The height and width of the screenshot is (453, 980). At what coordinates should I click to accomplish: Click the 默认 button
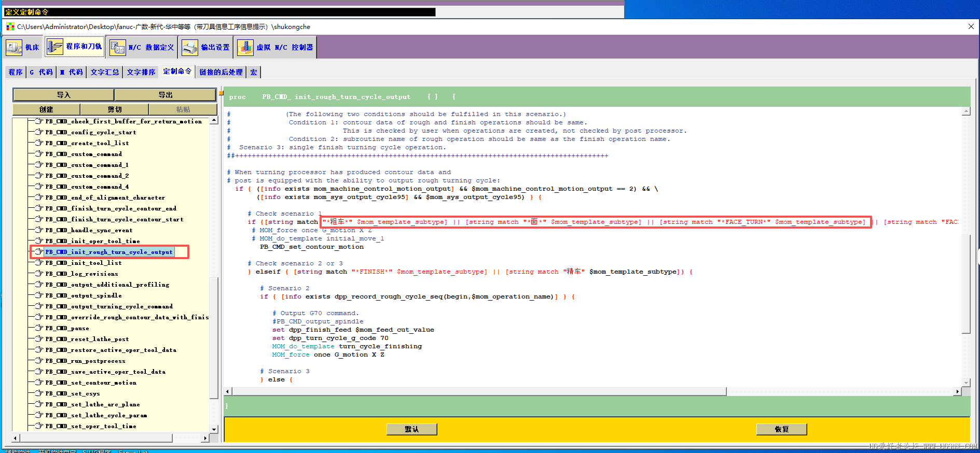412,429
